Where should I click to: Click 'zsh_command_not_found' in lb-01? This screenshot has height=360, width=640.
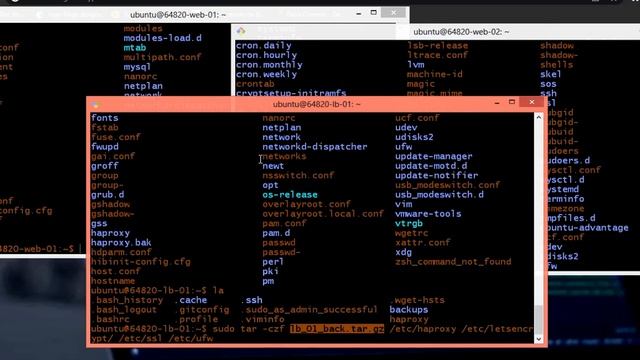[x=453, y=262]
